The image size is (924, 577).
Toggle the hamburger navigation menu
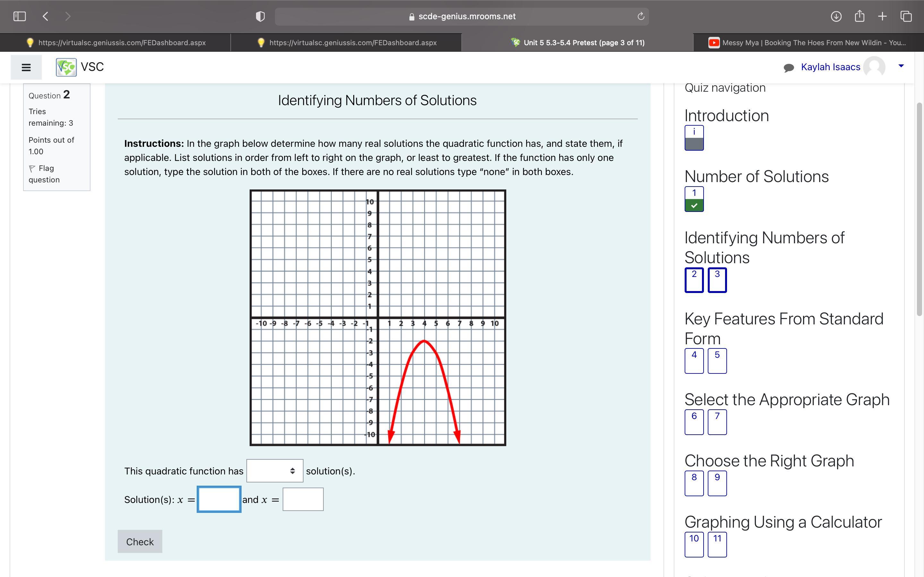(26, 68)
